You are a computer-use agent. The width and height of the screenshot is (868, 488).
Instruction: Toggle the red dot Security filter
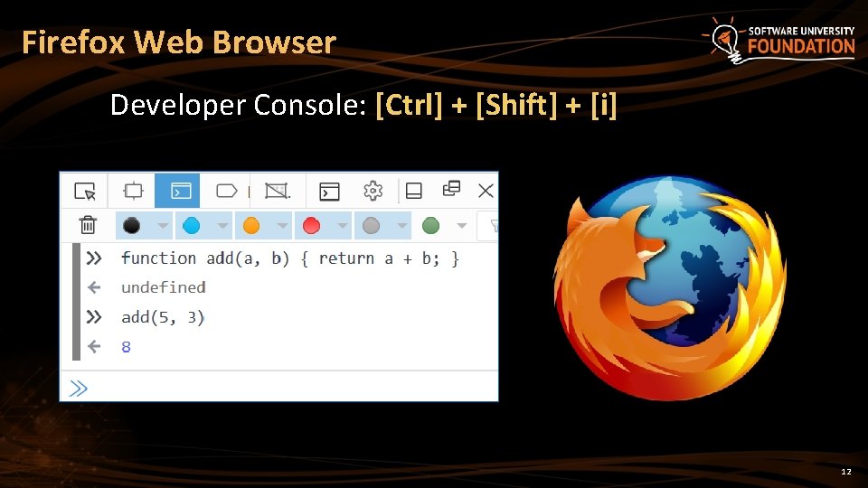[x=311, y=226]
